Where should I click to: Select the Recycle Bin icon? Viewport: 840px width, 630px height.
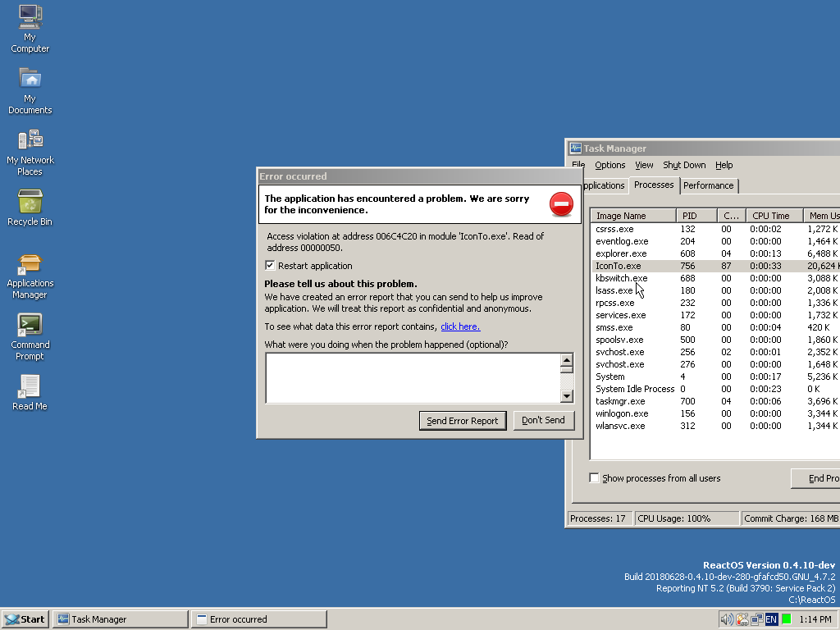tap(30, 208)
